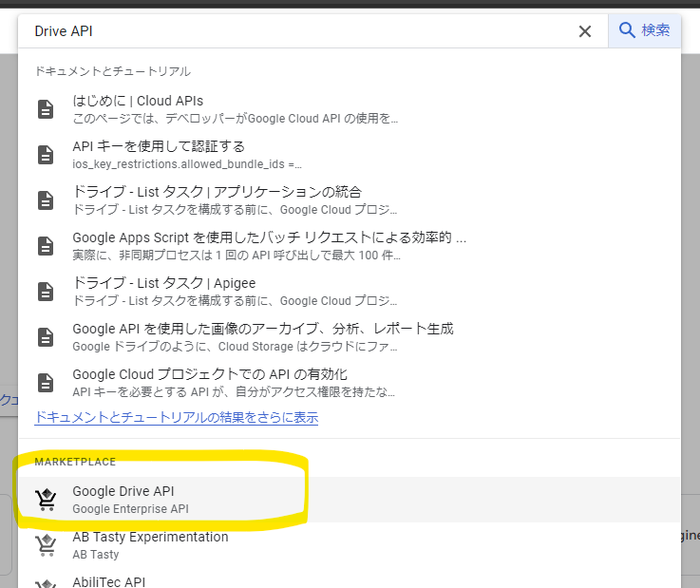Viewport: 700px width, 588px height.
Task: Click document icon beside はじめに | Cloud APIs
Action: 46,109
